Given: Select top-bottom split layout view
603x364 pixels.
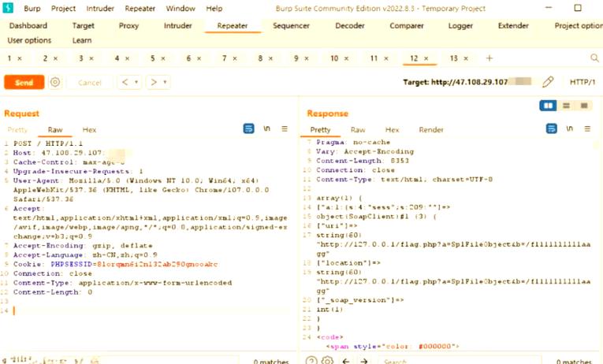Looking at the screenshot, I should point(566,106).
